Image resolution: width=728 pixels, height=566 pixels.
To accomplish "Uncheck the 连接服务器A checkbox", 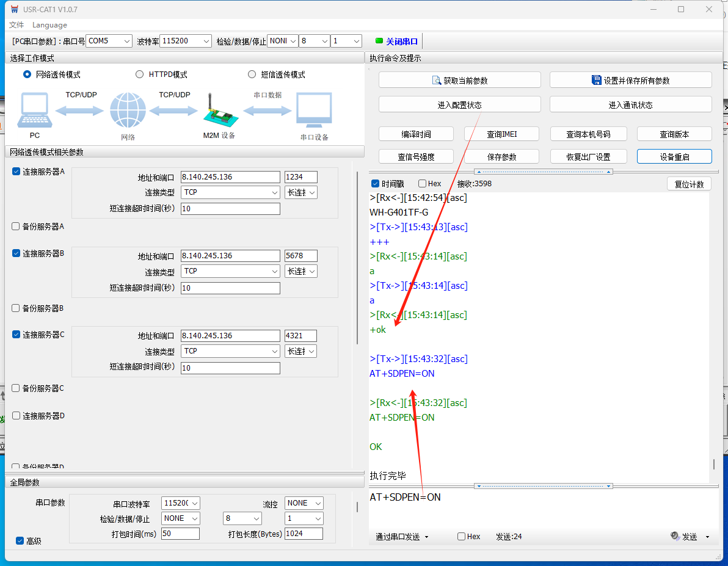I will [16, 172].
